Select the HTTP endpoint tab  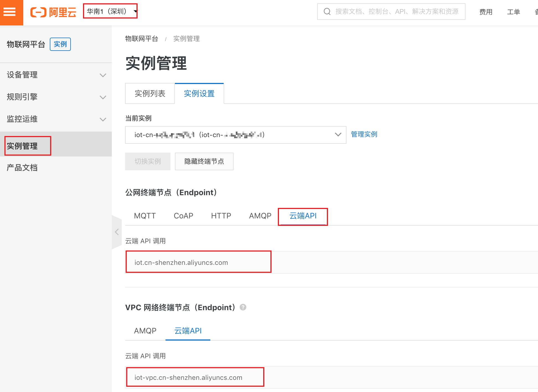[221, 216]
